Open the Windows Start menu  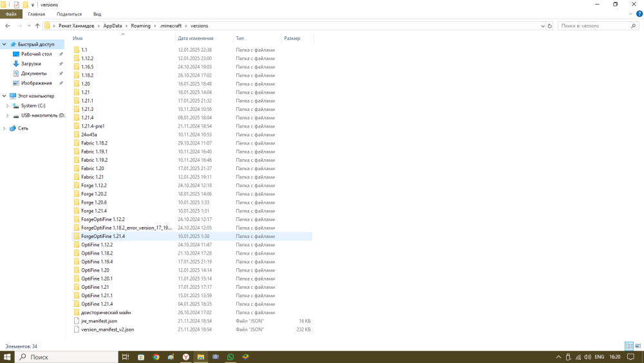(x=7, y=357)
